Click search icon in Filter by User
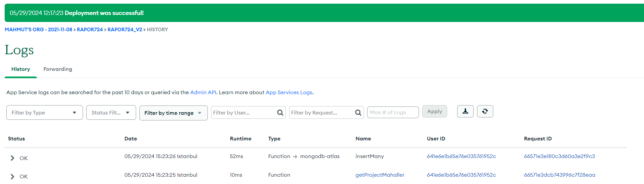Screen dimensions: 644x184 [280, 113]
